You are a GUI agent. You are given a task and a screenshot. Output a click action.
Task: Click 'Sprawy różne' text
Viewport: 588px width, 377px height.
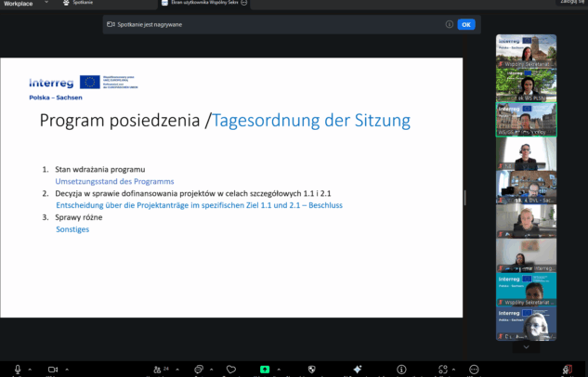click(79, 217)
